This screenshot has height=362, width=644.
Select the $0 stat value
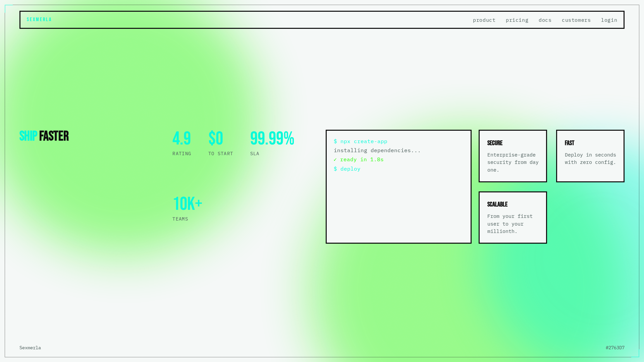point(216,138)
